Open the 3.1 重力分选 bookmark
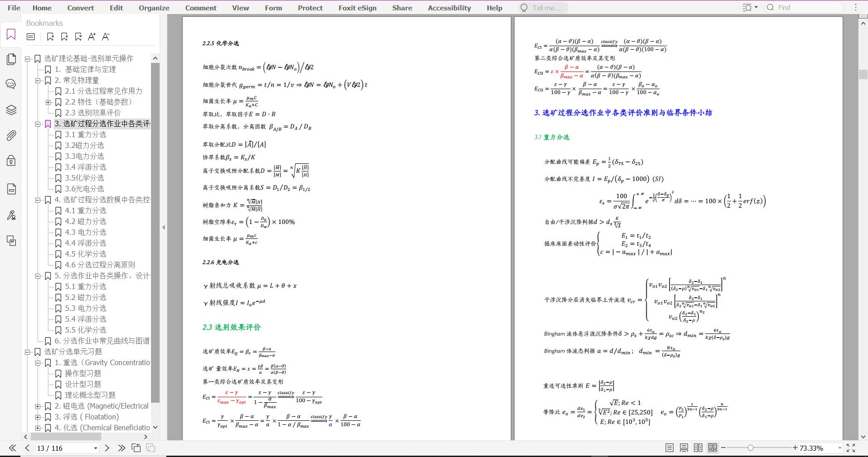This screenshot has height=457, width=868. tap(85, 135)
